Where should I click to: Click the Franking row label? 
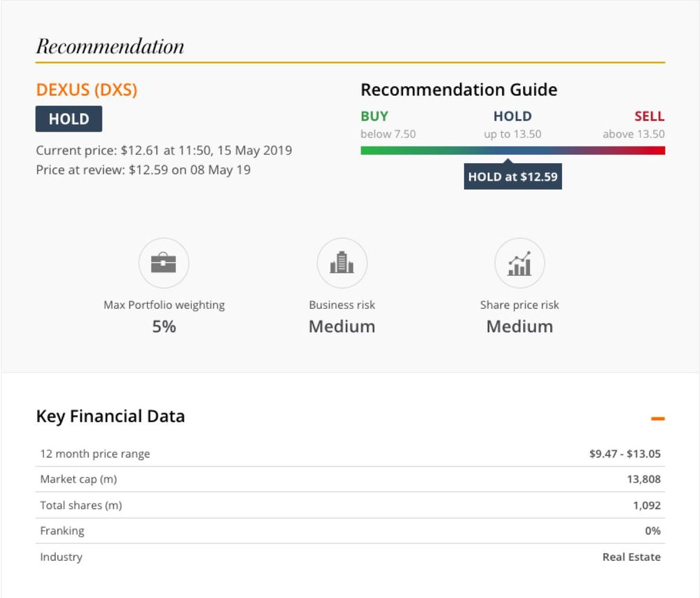click(62, 531)
